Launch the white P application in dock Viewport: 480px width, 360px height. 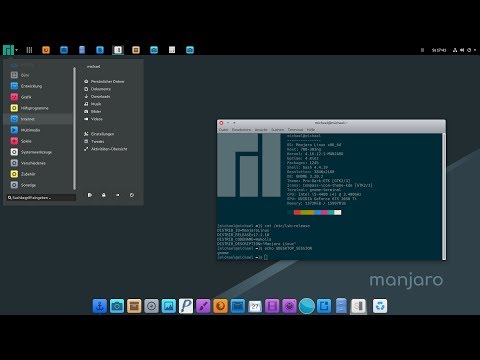point(186,306)
